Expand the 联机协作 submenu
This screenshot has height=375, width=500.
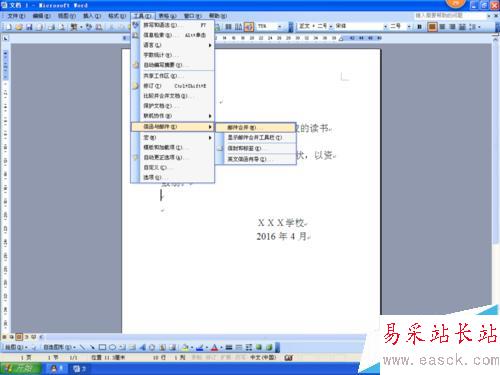(173, 116)
